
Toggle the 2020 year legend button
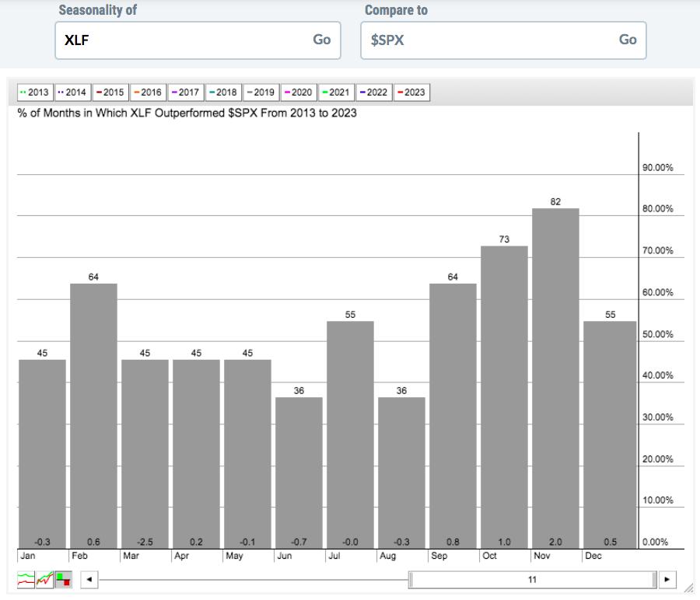(299, 92)
